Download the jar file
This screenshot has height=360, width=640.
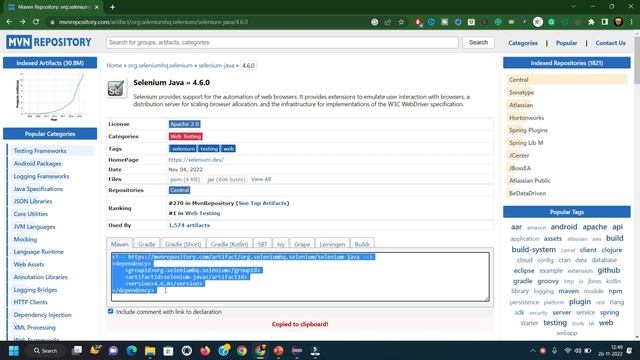coord(226,179)
